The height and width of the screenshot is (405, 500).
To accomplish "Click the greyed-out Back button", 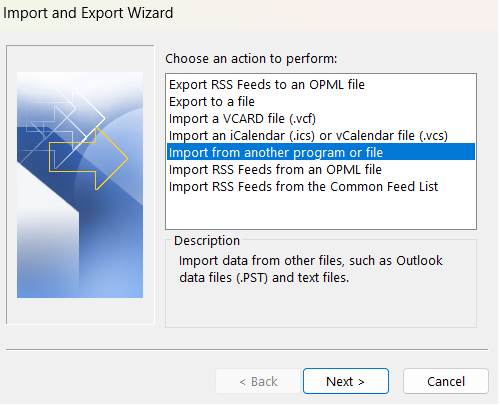I will [x=258, y=381].
